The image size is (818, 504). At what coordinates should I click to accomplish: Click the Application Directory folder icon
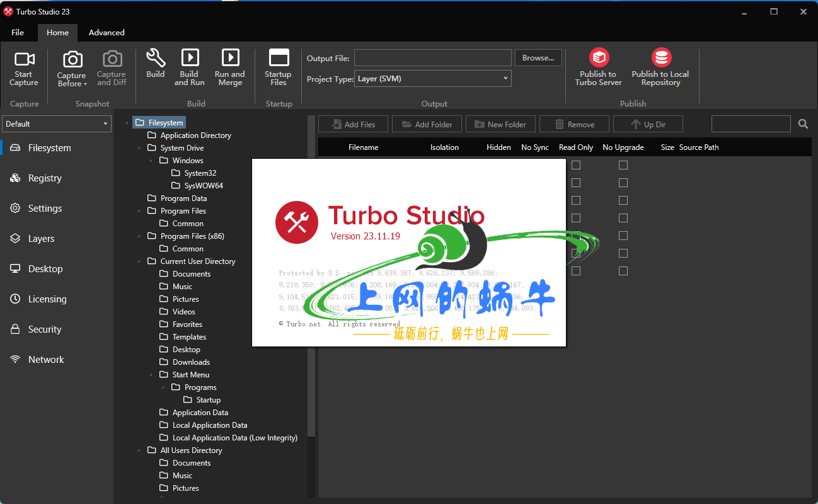(152, 135)
